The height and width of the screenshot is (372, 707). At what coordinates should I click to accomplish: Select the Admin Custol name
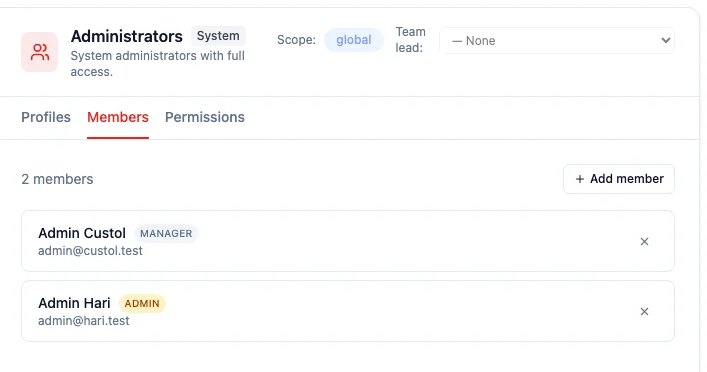click(x=82, y=233)
